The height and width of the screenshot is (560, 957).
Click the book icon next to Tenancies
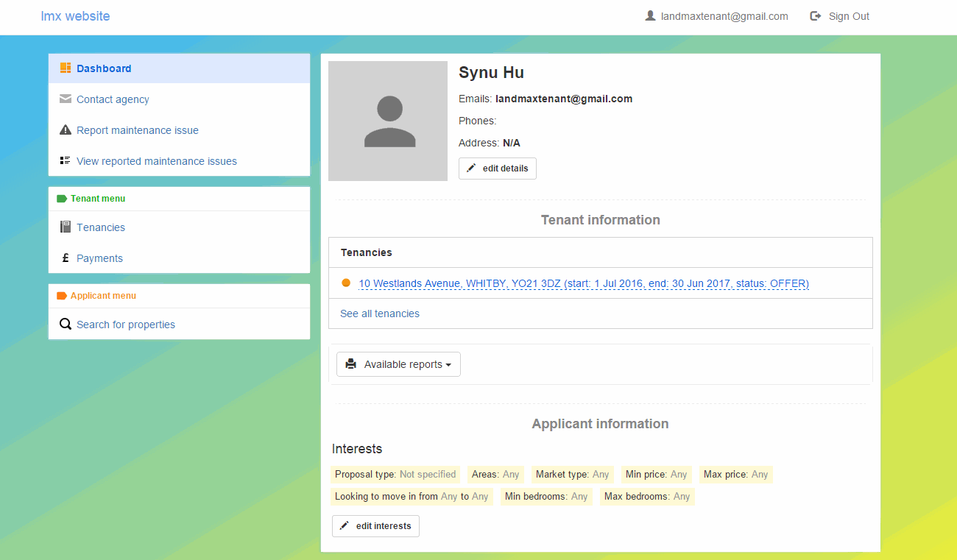[x=66, y=227]
